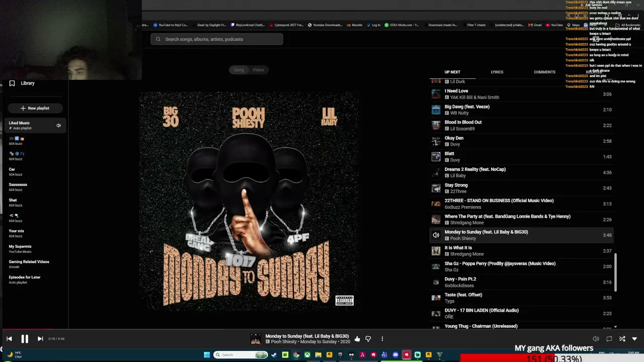Click the Big Dawg song thumbnail
Screen dimensions: 644x362
point(436,110)
